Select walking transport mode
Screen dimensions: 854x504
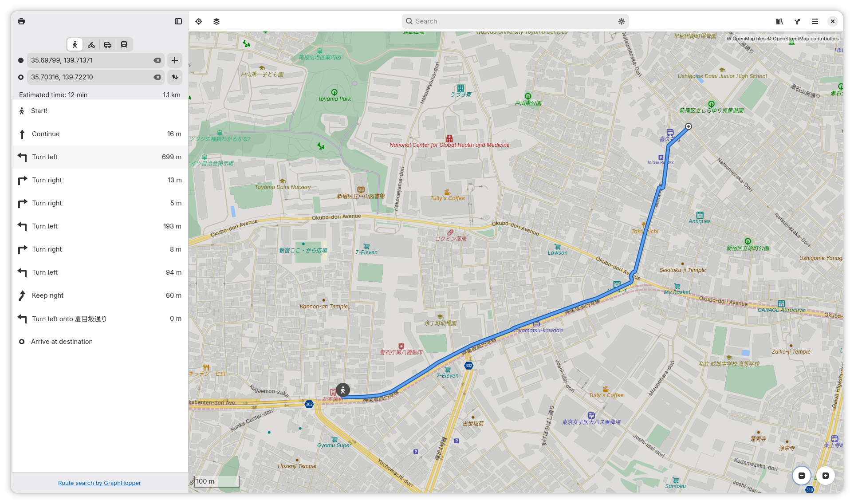click(x=75, y=44)
